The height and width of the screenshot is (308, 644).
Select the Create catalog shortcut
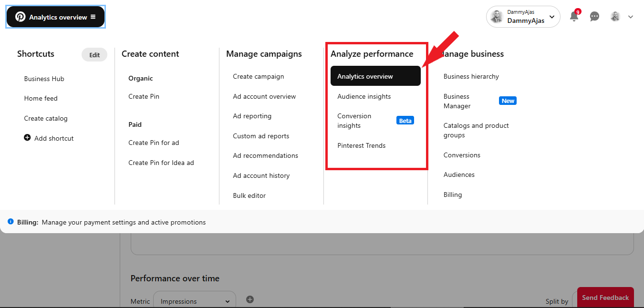click(x=46, y=118)
